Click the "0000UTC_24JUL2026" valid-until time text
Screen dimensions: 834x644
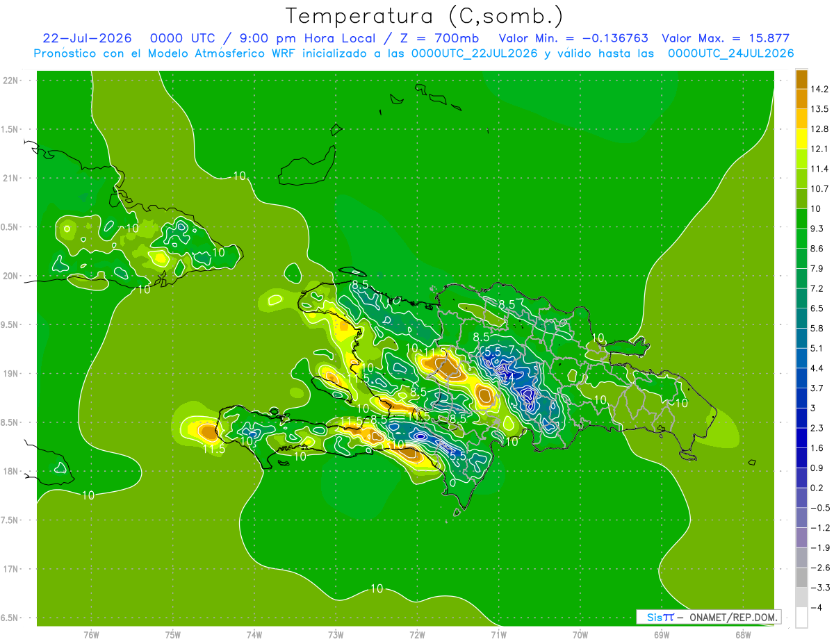point(730,53)
